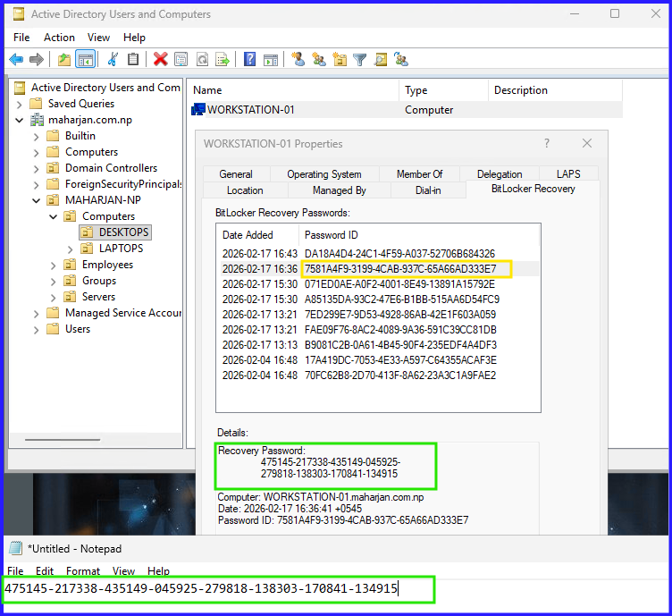672x616 pixels.
Task: Expand the LAPTOPS tree node
Action: tap(71, 249)
